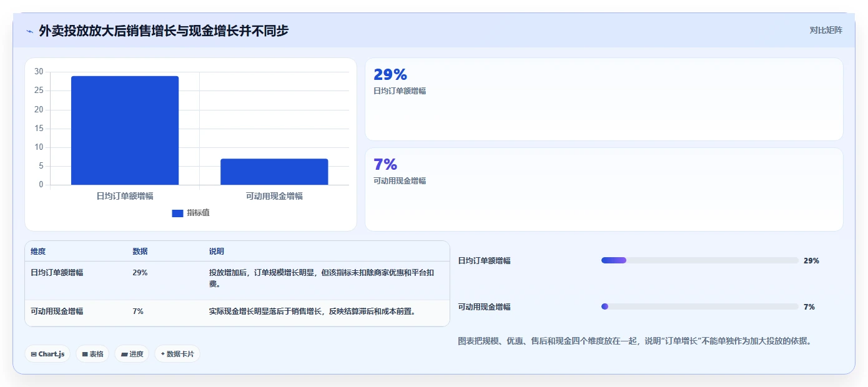Click the 指标值 legend label
Image resolution: width=868 pixels, height=387 pixels.
[x=198, y=213]
